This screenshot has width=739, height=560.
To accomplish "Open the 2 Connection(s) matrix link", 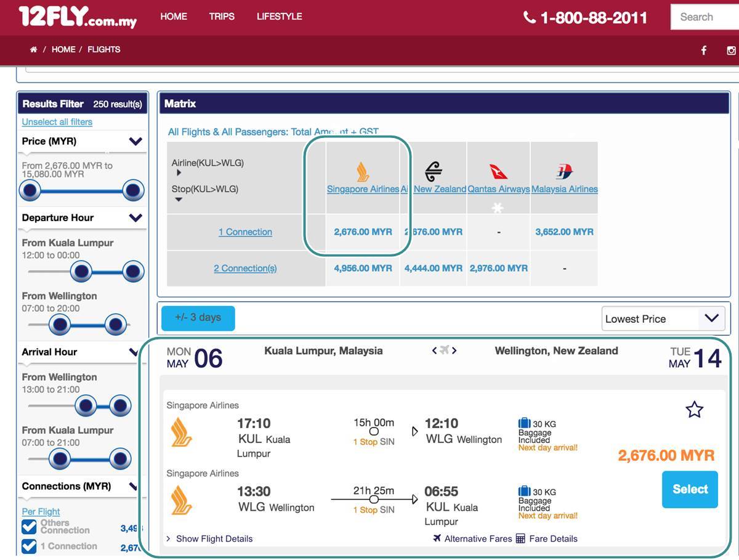I will 245,268.
